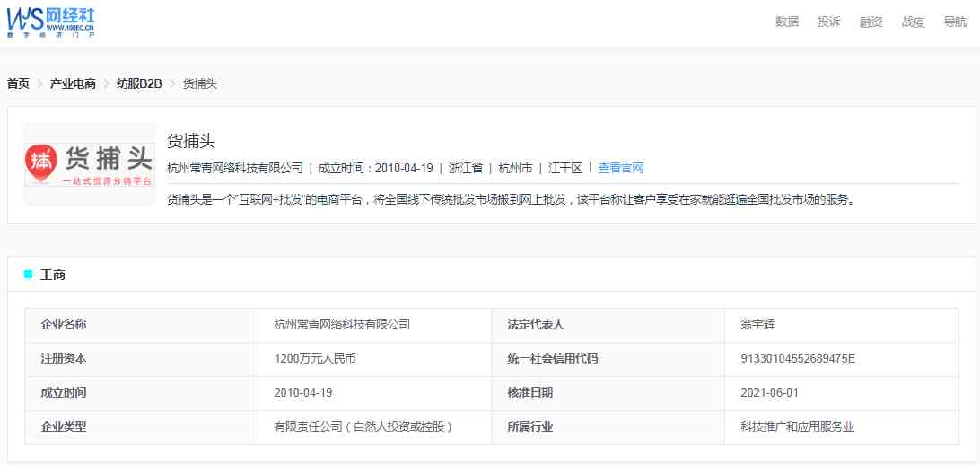
Task: Click the credit code 91330104552689475E
Action: tap(798, 358)
